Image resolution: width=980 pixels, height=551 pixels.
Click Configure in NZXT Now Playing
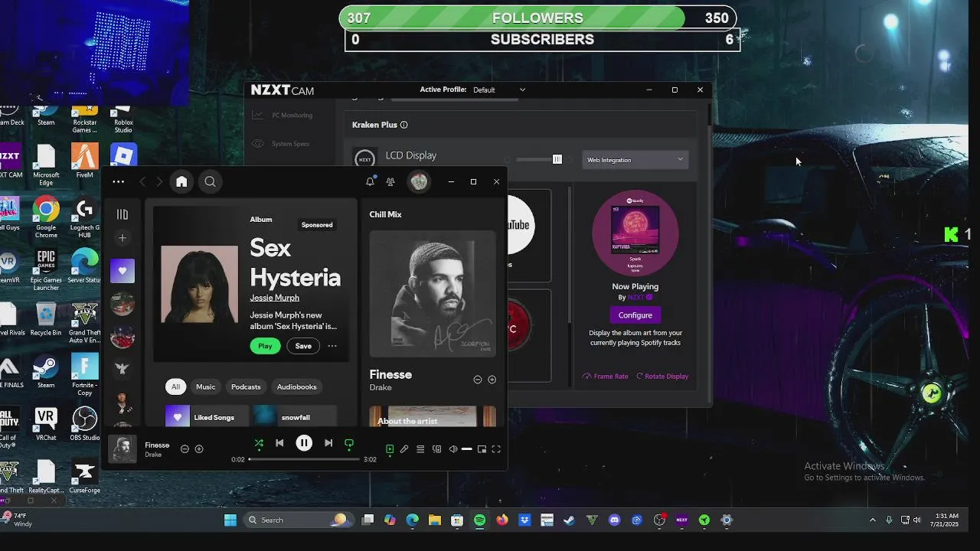pyautogui.click(x=635, y=315)
